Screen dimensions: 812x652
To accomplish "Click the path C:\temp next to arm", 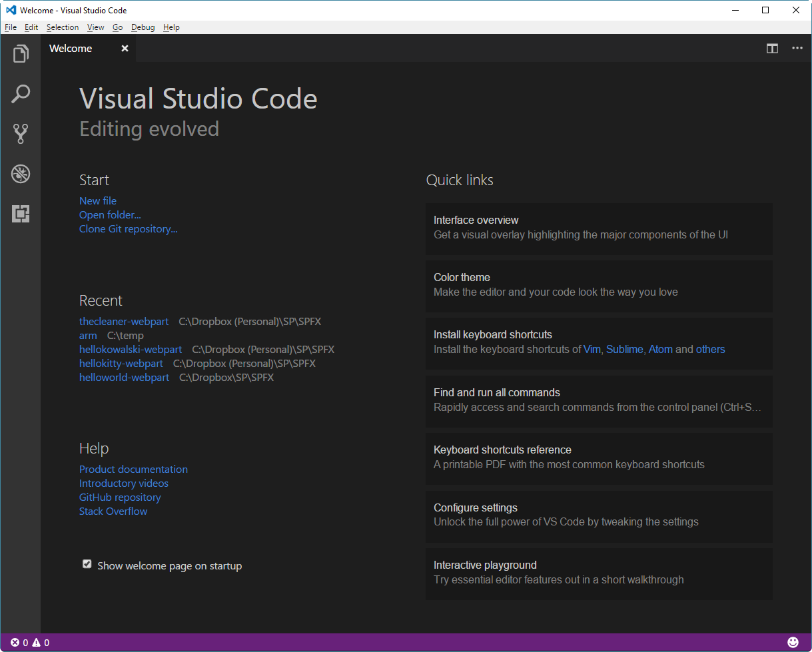I will point(125,335).
